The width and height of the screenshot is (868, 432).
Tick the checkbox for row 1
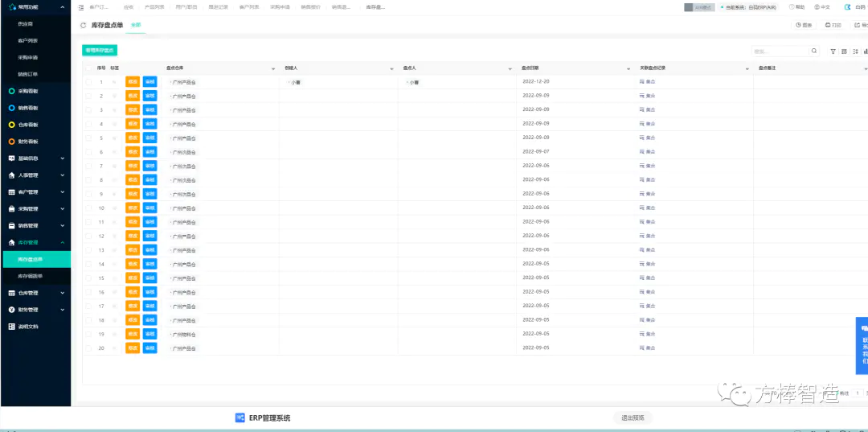point(88,82)
